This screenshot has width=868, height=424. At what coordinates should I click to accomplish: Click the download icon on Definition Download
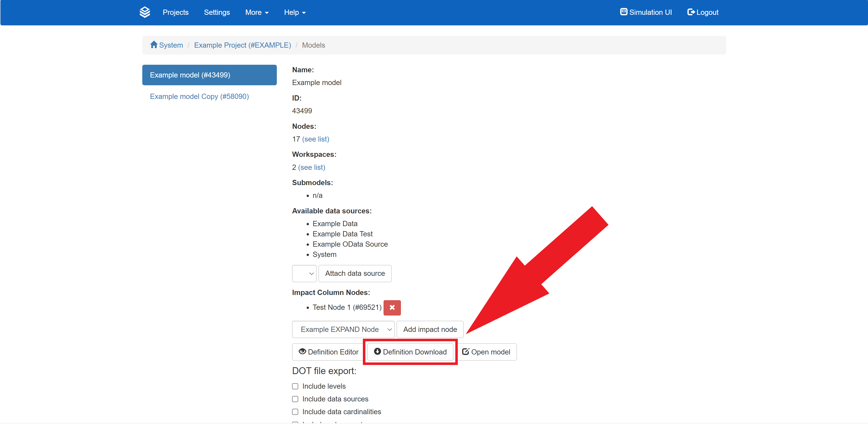(377, 352)
